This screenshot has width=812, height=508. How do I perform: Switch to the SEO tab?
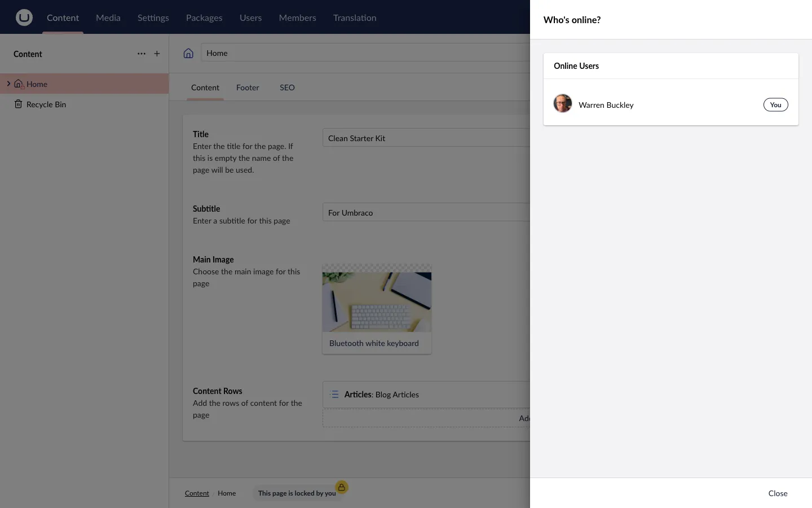pyautogui.click(x=287, y=87)
